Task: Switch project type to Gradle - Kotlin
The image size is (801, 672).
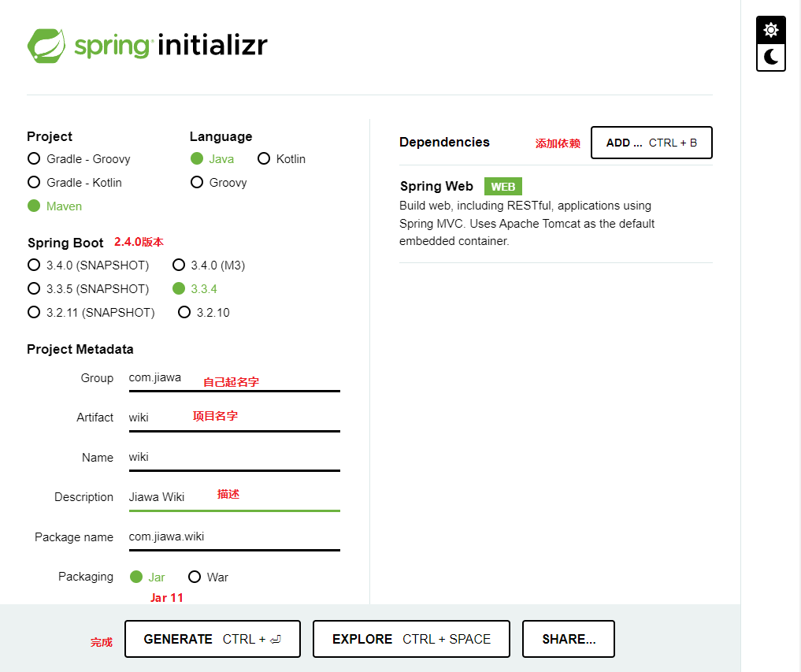Action: pos(34,182)
